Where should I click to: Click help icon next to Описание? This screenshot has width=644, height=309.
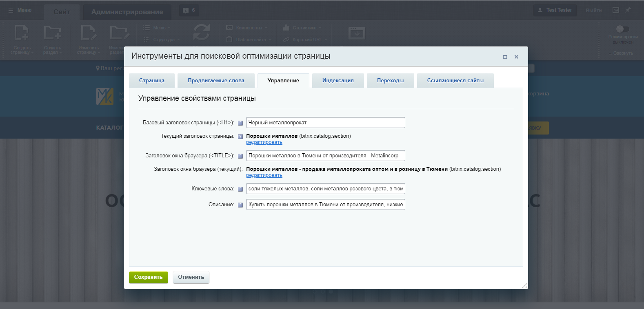[240, 205]
